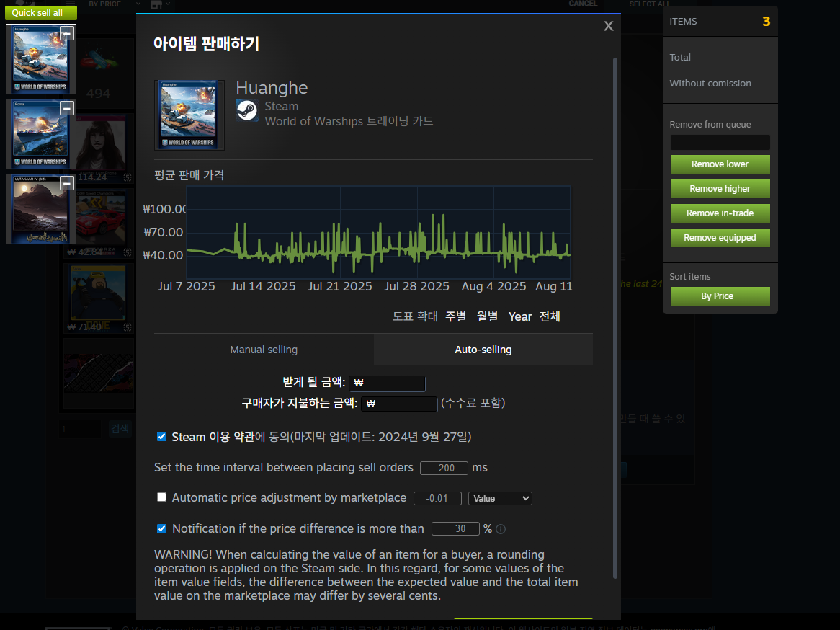Click the CANCEL label behind dialog

coord(583,4)
